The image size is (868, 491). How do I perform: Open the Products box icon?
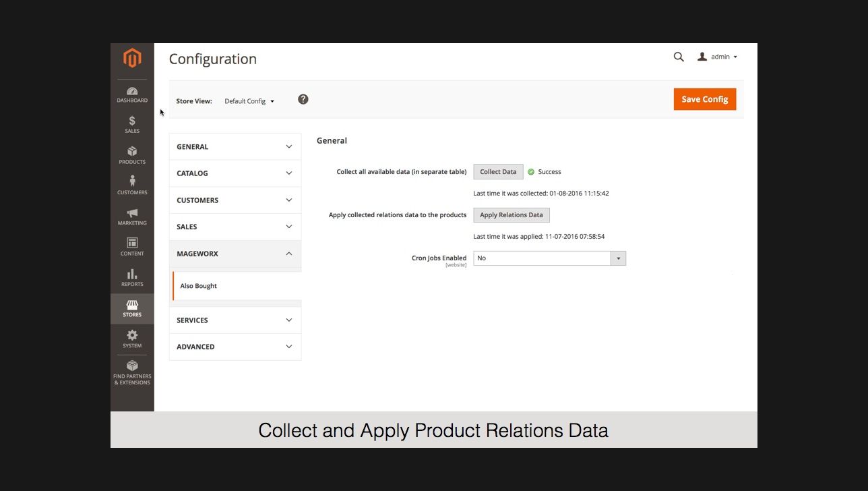pyautogui.click(x=132, y=154)
